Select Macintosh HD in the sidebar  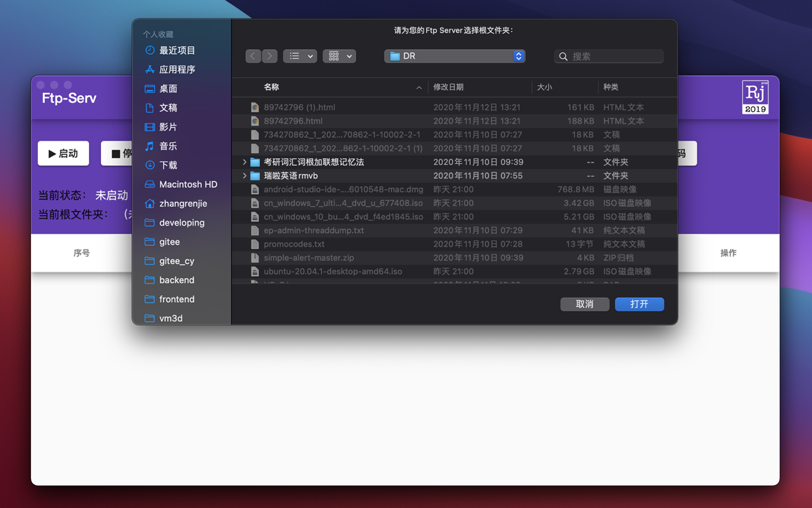(188, 184)
